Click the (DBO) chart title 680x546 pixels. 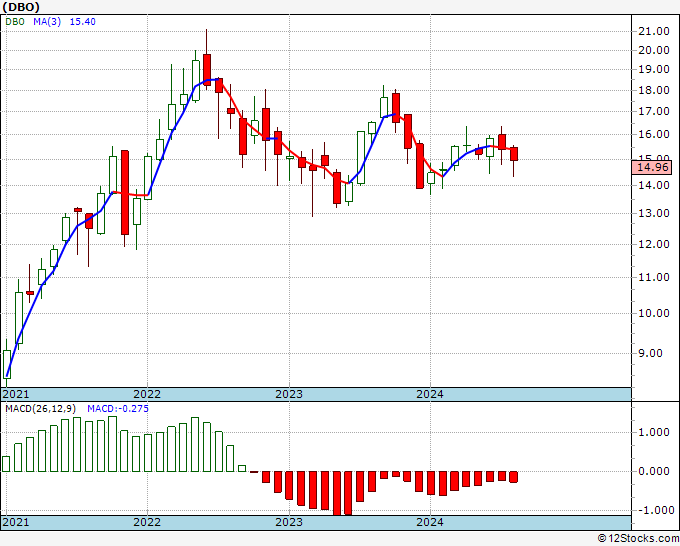pos(21,7)
